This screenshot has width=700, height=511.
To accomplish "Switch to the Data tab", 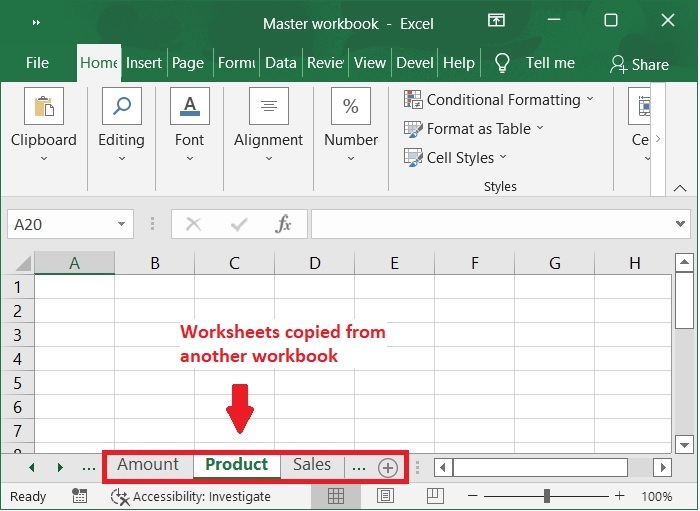I will click(280, 63).
